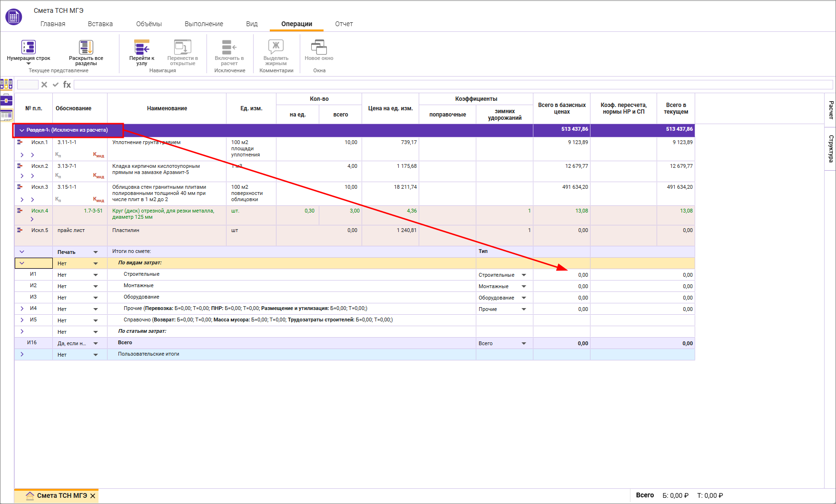
Task: Click Раскрыть все разделы icon
Action: pos(86,48)
